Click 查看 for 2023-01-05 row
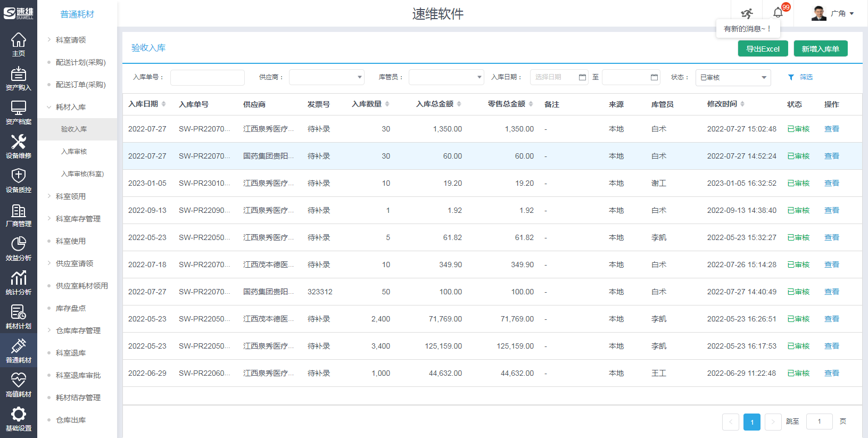 click(x=831, y=183)
